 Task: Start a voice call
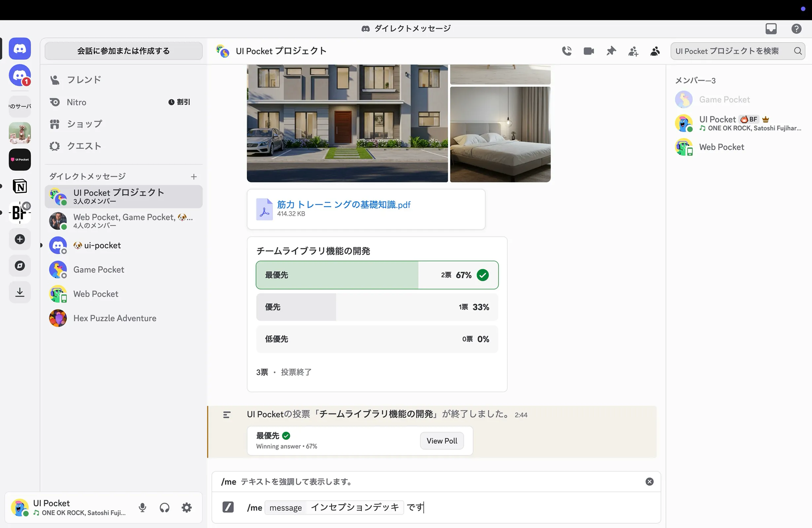point(567,51)
